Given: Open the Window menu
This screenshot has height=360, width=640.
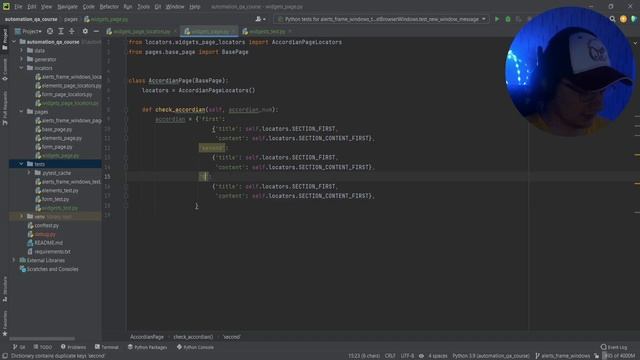Looking at the screenshot, I should click(x=175, y=7).
